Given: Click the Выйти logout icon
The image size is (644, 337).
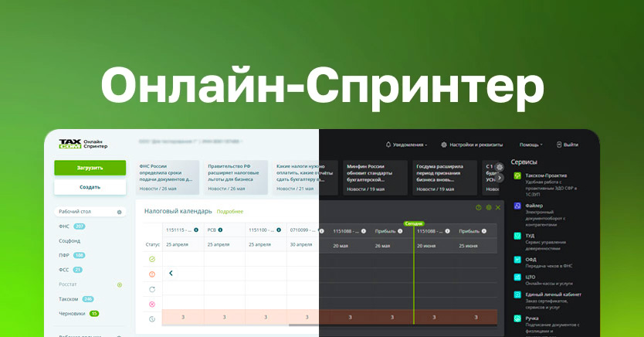Looking at the screenshot, I should pos(559,145).
